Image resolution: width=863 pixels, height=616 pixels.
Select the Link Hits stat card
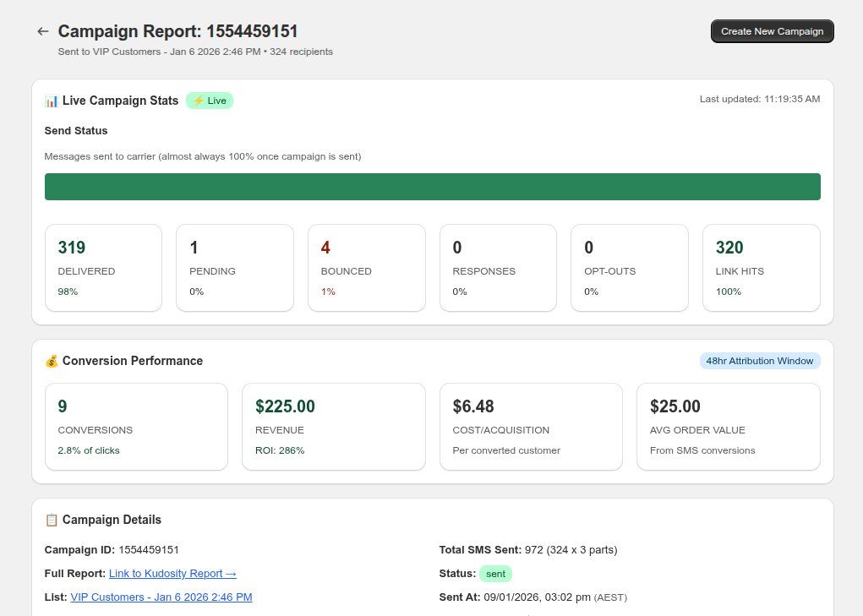pyautogui.click(x=761, y=268)
